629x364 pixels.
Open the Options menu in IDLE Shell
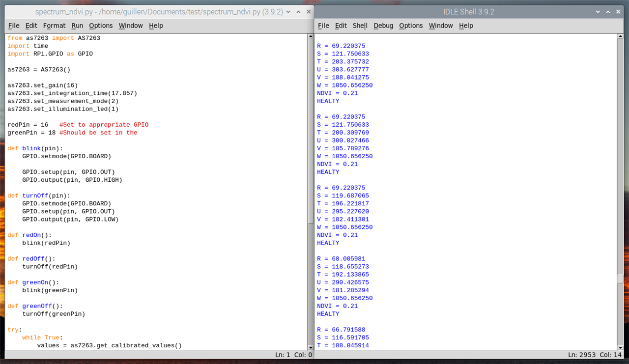click(411, 26)
